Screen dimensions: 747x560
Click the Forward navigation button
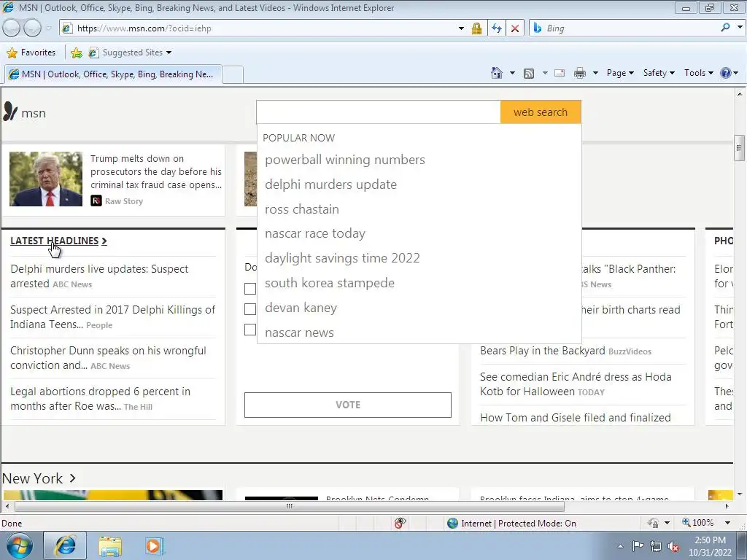[x=32, y=28]
